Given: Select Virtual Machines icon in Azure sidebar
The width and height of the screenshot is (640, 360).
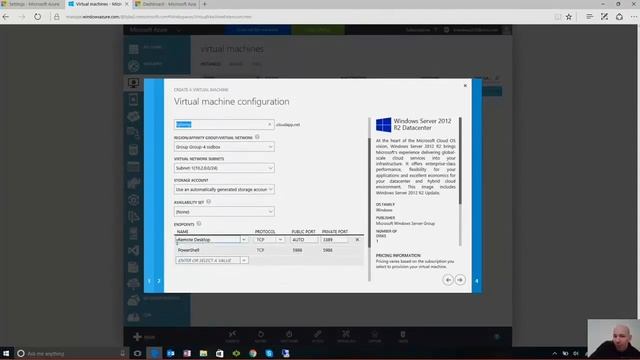Looking at the screenshot, I should (133, 83).
